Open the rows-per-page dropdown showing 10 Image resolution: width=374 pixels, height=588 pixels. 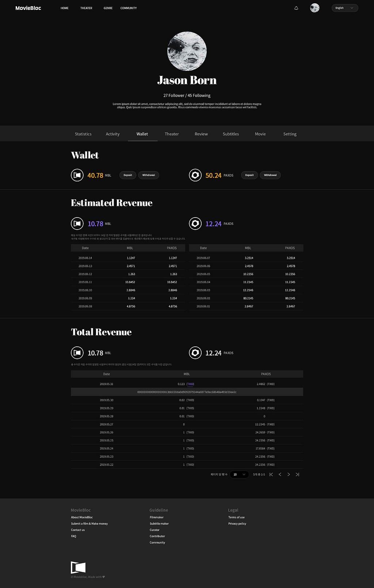pyautogui.click(x=239, y=474)
